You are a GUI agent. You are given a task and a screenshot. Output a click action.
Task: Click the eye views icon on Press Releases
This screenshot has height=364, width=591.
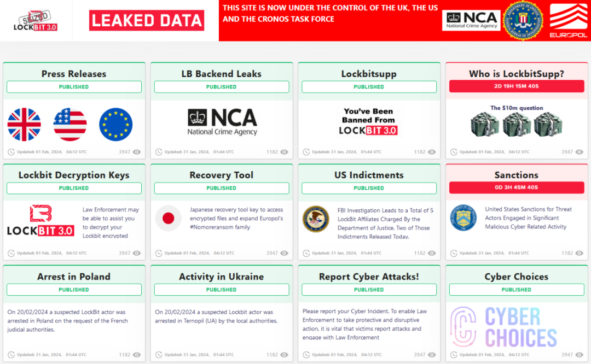(x=137, y=152)
